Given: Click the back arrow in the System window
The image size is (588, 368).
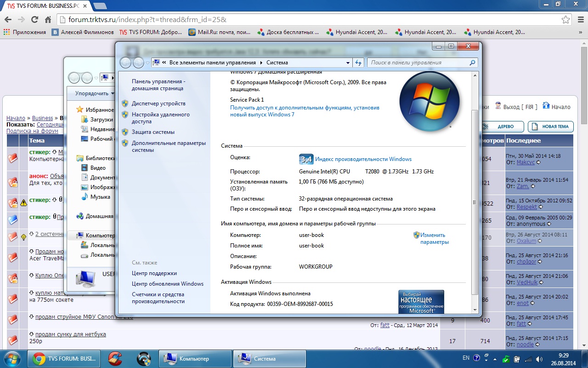Looking at the screenshot, I should coord(125,63).
